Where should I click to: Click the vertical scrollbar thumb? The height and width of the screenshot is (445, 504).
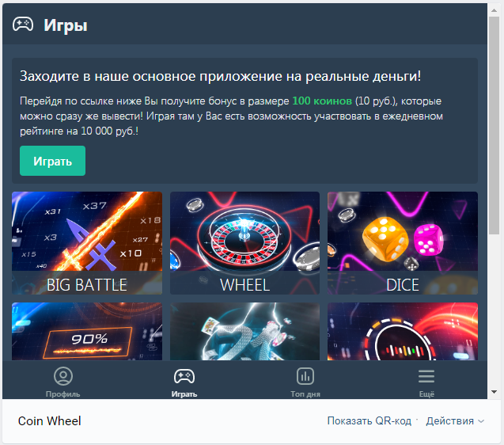coord(494,125)
